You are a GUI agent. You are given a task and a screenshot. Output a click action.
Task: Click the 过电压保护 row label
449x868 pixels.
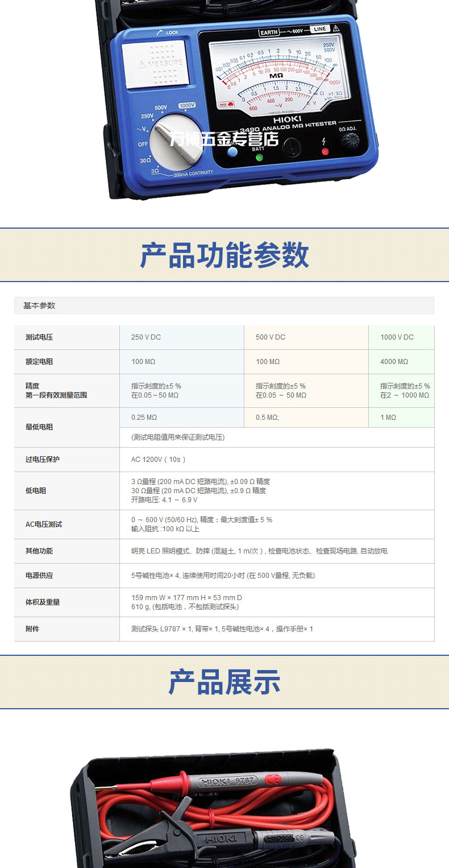pyautogui.click(x=43, y=460)
